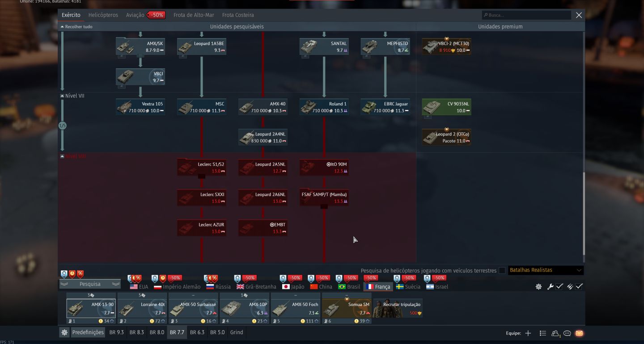This screenshot has width=644, height=344.
Task: Toggle the rightmost checkmark option
Action: click(x=579, y=287)
